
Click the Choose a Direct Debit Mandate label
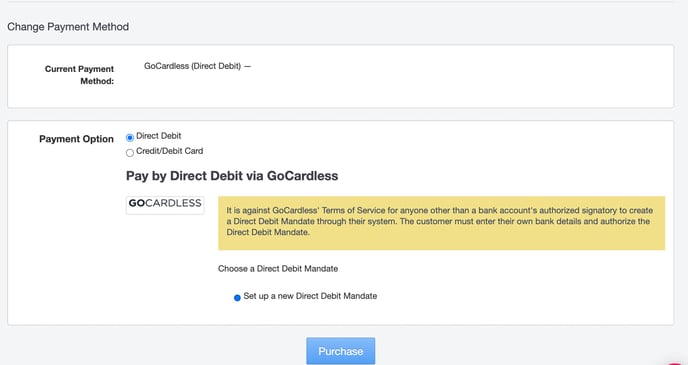click(x=278, y=268)
